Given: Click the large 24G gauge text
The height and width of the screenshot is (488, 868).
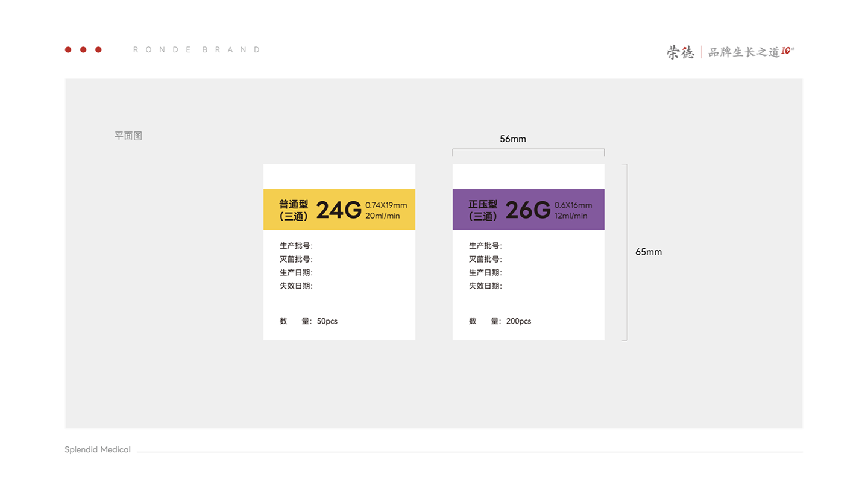Looking at the screenshot, I should (x=339, y=210).
